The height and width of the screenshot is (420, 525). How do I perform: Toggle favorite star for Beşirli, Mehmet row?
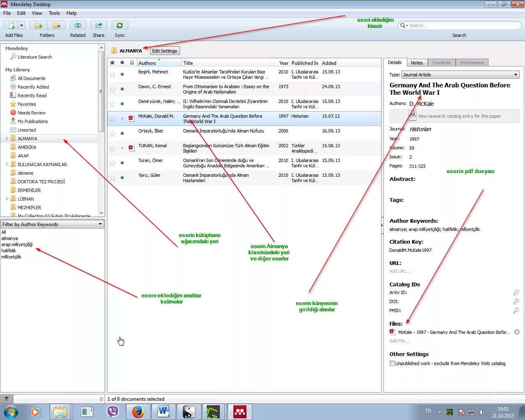(112, 74)
